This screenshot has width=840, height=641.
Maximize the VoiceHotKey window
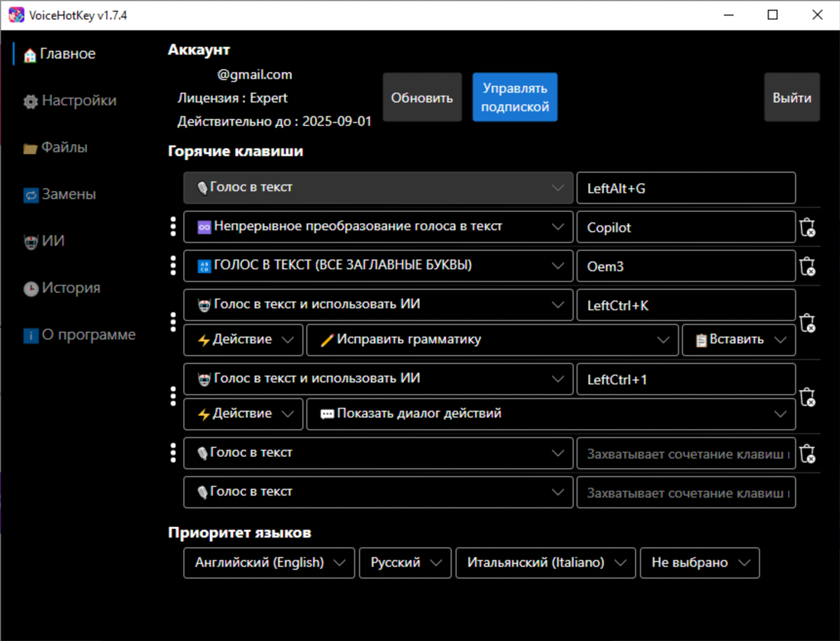click(x=773, y=15)
